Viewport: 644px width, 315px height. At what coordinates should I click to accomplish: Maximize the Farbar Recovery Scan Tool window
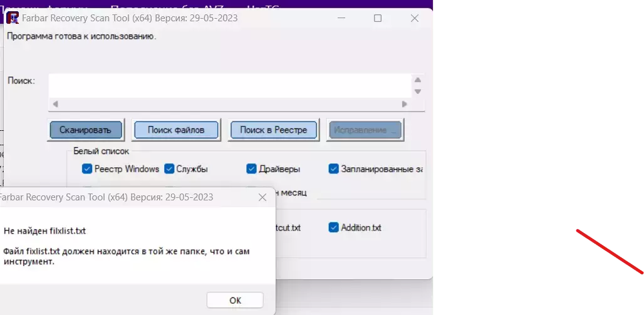click(378, 18)
